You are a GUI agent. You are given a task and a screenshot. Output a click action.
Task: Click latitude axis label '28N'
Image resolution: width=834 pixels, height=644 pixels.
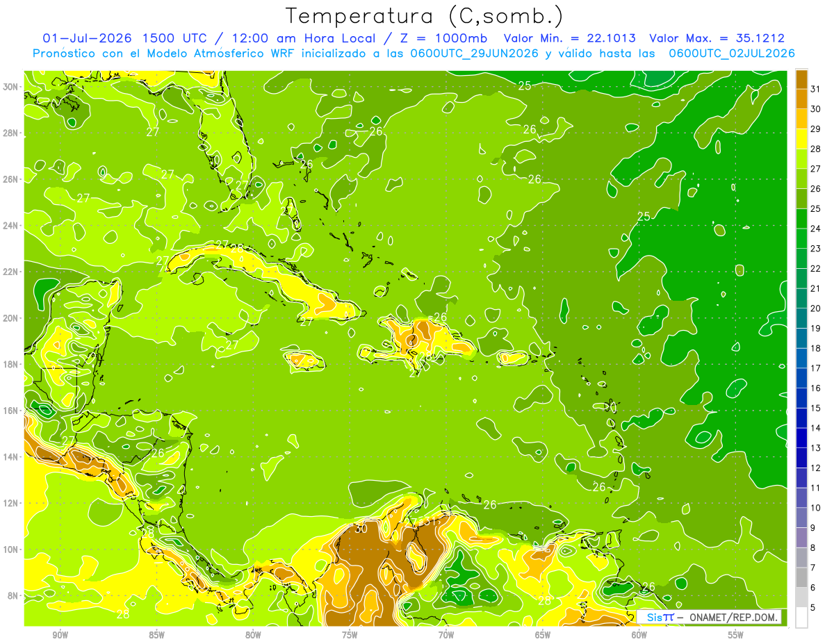(x=10, y=133)
